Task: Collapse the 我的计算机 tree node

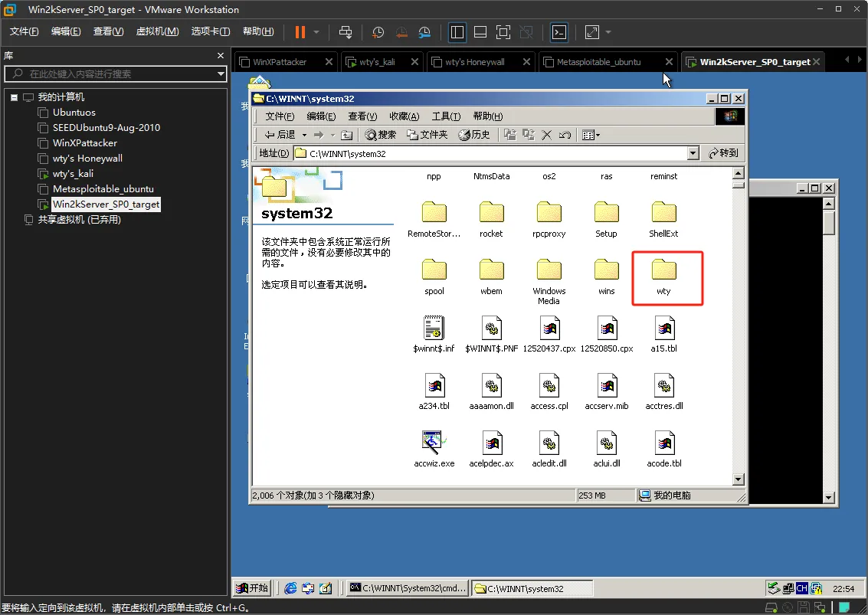Action: pyautogui.click(x=14, y=97)
